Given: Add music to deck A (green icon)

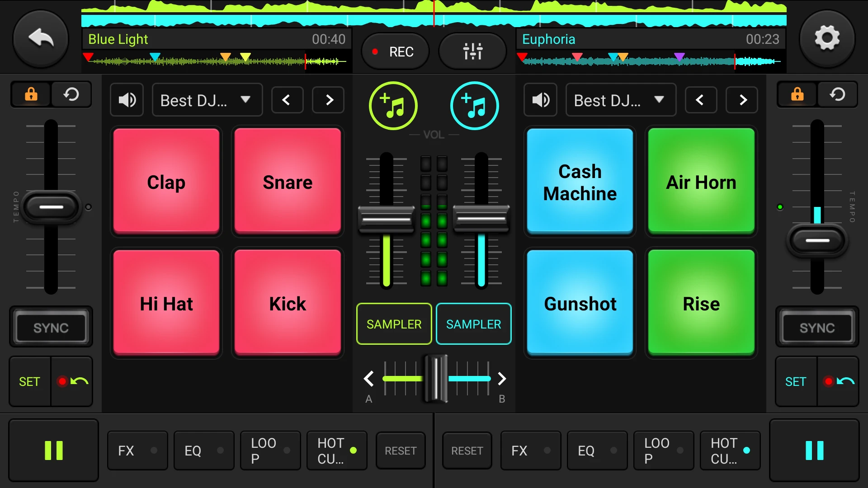Looking at the screenshot, I should (393, 106).
